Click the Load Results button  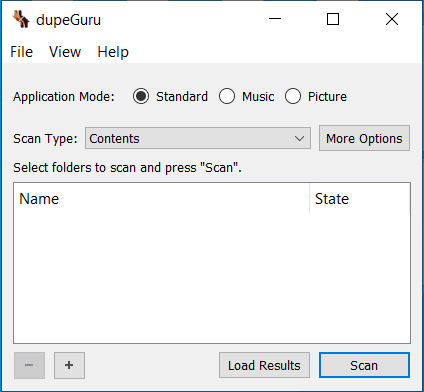tap(264, 365)
